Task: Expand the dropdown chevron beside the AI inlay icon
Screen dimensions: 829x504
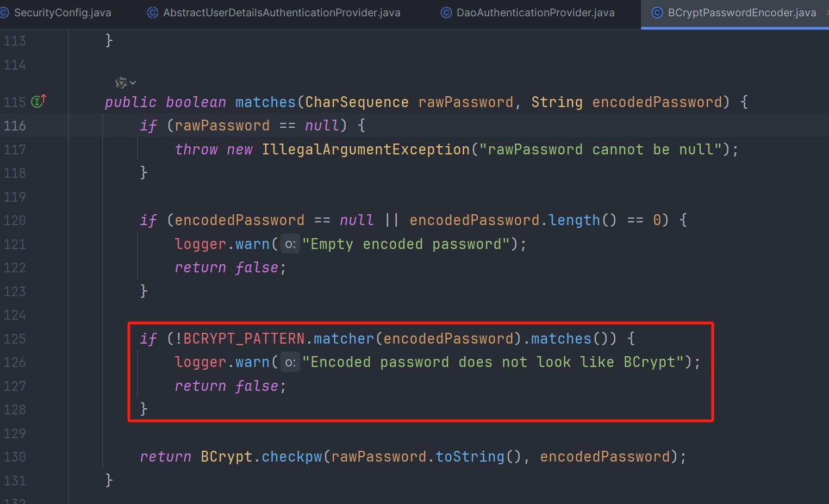Action: coord(133,83)
